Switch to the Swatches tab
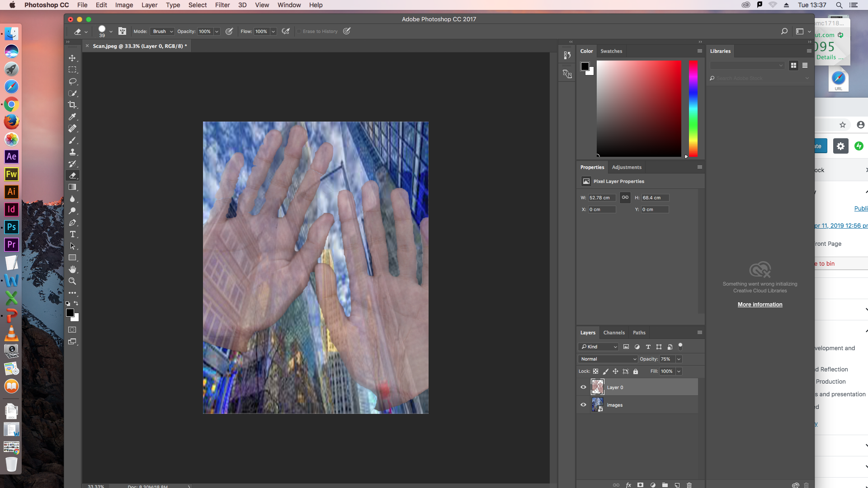The image size is (868, 488). [611, 51]
